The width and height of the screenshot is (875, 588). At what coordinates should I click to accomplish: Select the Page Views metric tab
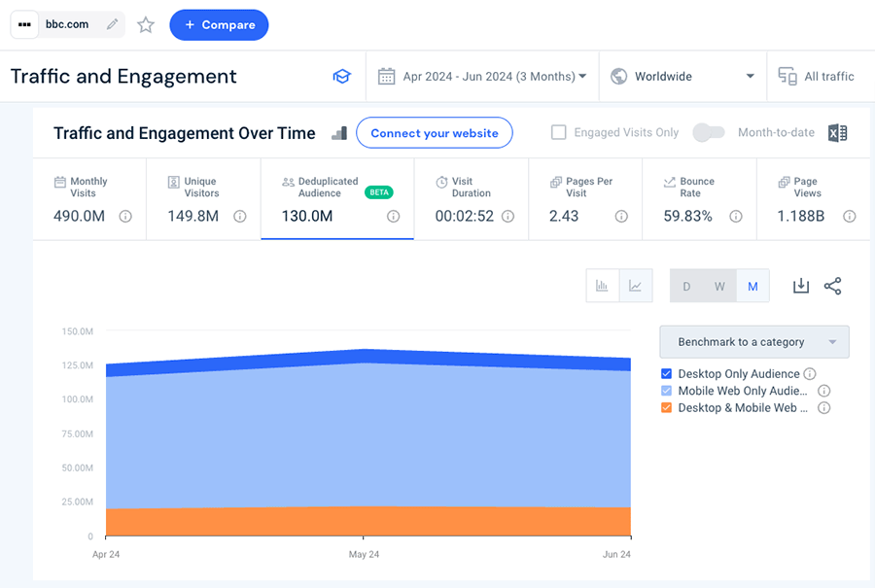coord(814,199)
